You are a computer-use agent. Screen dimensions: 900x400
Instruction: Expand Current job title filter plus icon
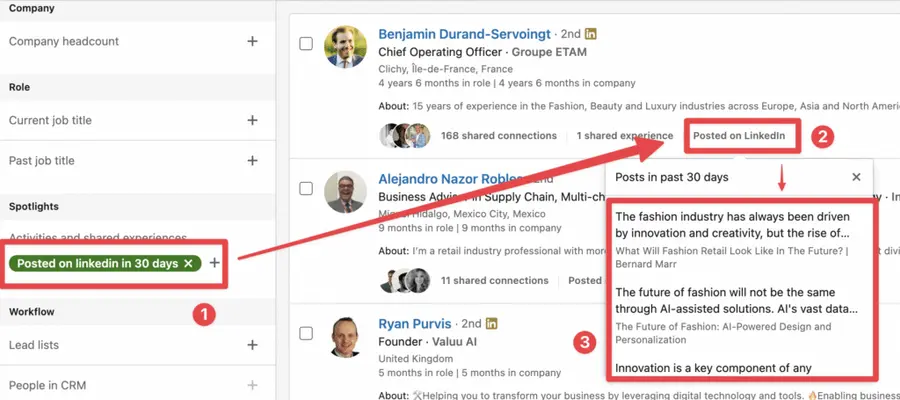pyautogui.click(x=252, y=120)
